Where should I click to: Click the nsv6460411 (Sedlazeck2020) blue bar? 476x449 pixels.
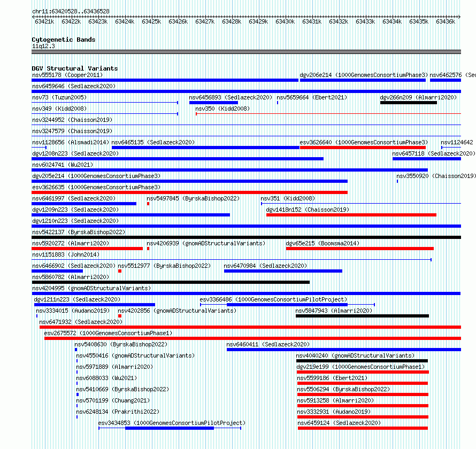pyautogui.click(x=344, y=350)
